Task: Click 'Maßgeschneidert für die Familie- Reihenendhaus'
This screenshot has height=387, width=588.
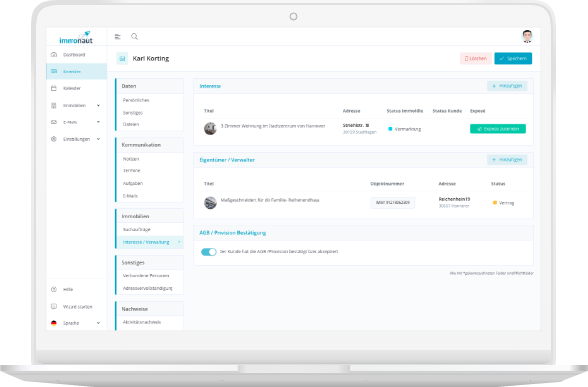Action: [270, 200]
